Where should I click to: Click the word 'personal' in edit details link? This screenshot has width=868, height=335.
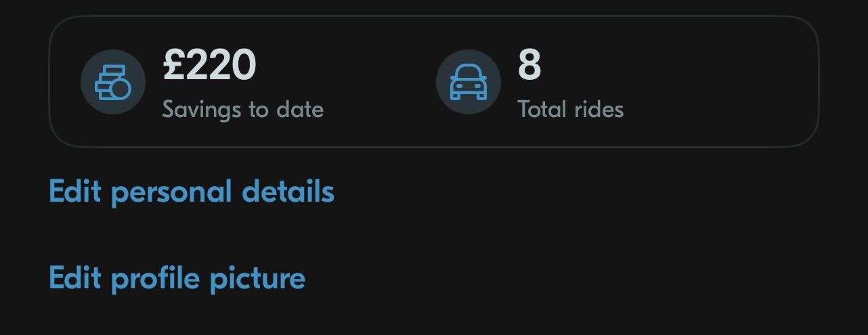point(173,192)
